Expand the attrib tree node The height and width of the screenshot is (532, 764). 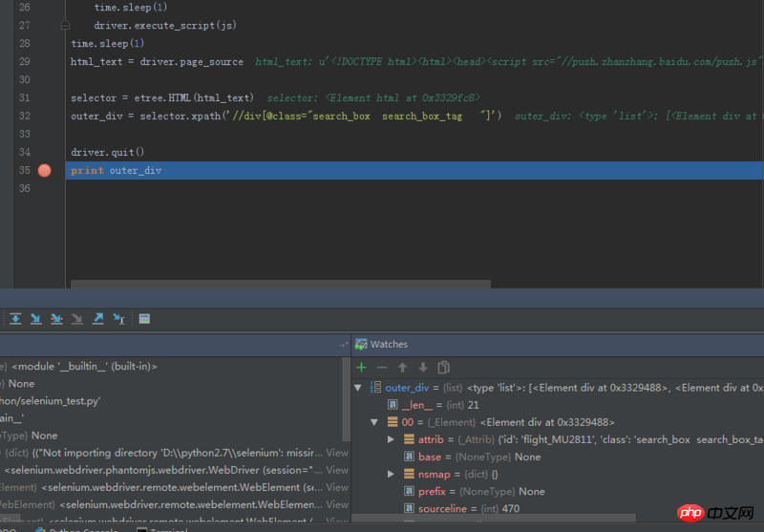coord(392,439)
